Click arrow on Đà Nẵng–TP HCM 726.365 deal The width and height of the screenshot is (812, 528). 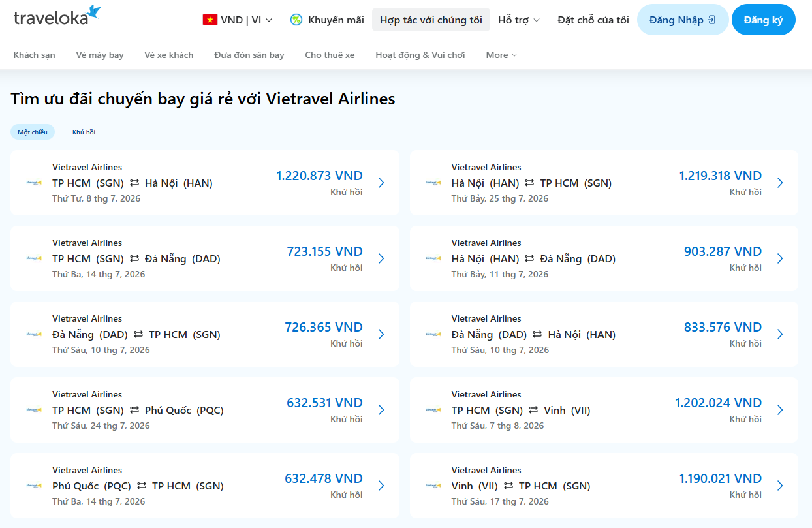click(381, 334)
